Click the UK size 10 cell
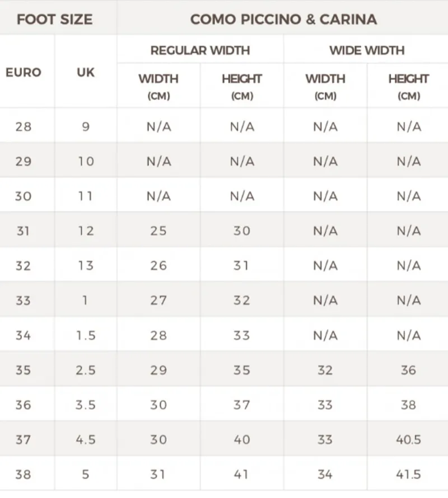This screenshot has height=498, width=448. coord(86,161)
